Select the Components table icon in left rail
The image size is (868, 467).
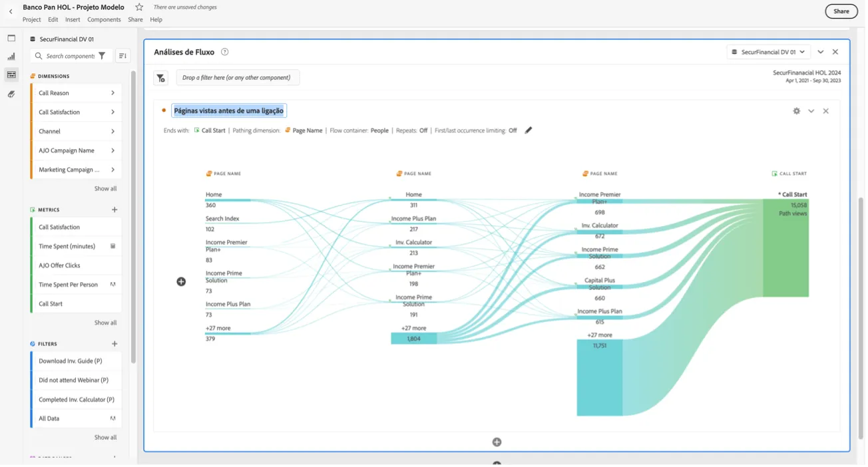pos(11,75)
